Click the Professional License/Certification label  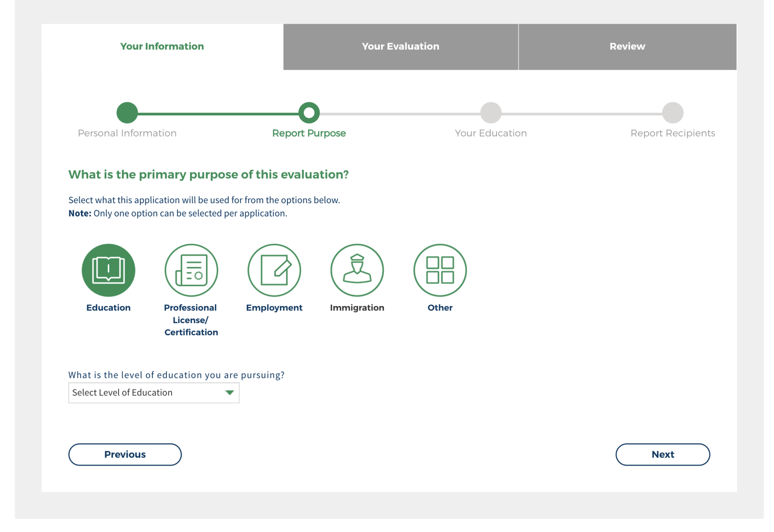(191, 320)
